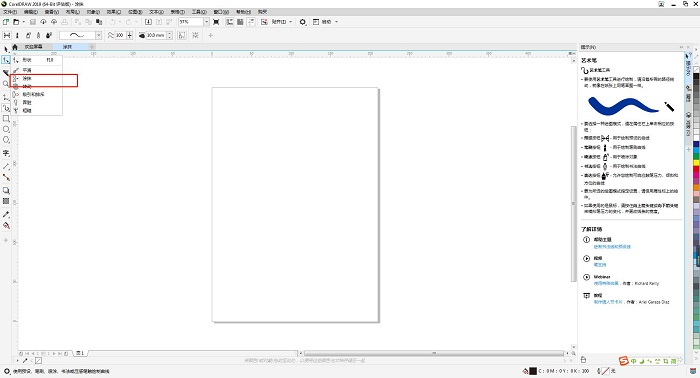Toggle show grid button in toolbar
Viewport: 700px width, 378px height.
tap(240, 21)
